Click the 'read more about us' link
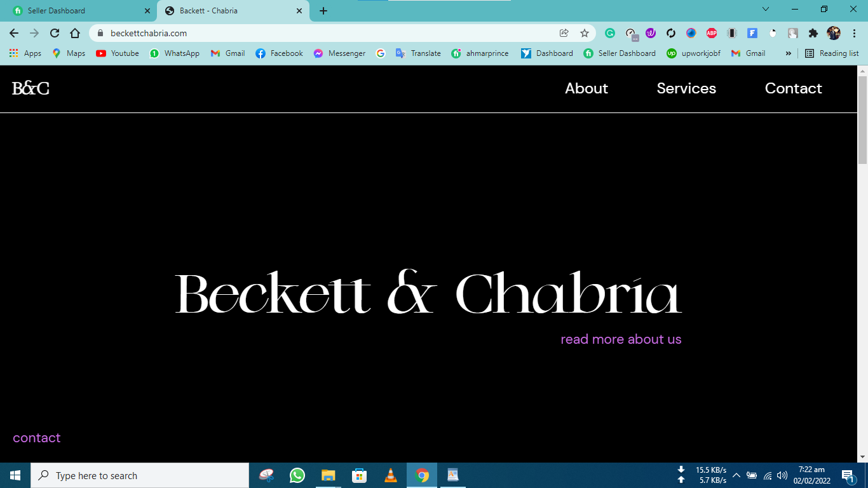 tap(621, 339)
